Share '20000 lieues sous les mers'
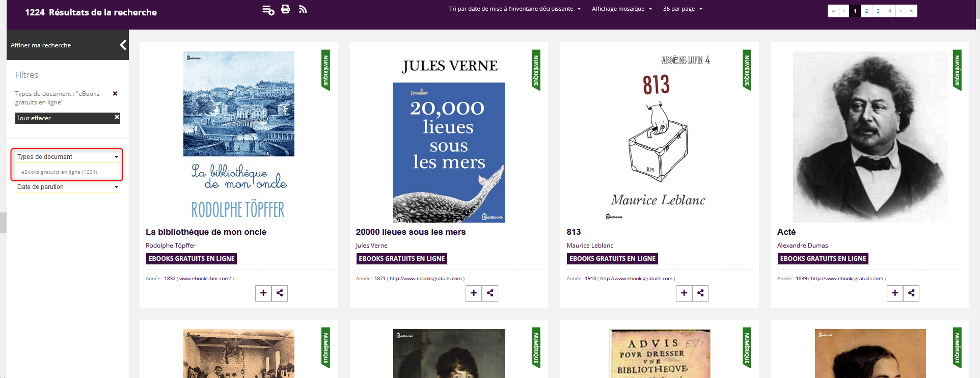This screenshot has height=378, width=980. [x=490, y=293]
